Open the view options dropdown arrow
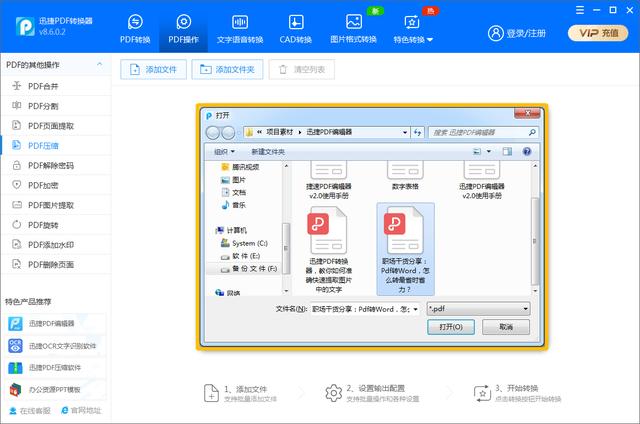 click(x=489, y=152)
